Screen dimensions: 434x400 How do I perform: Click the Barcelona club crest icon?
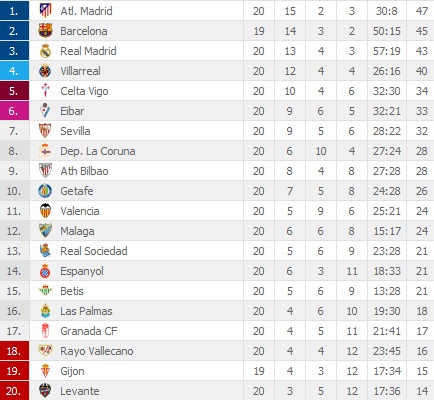tap(45, 31)
